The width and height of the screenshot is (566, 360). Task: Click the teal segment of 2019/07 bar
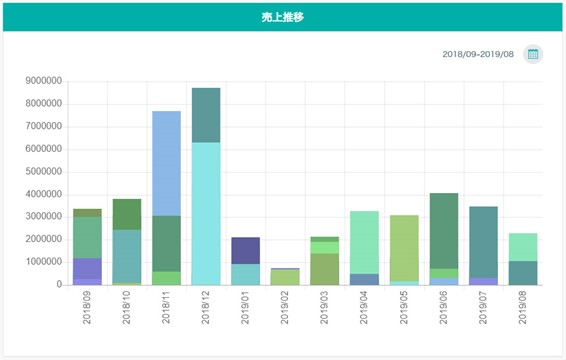(x=483, y=242)
